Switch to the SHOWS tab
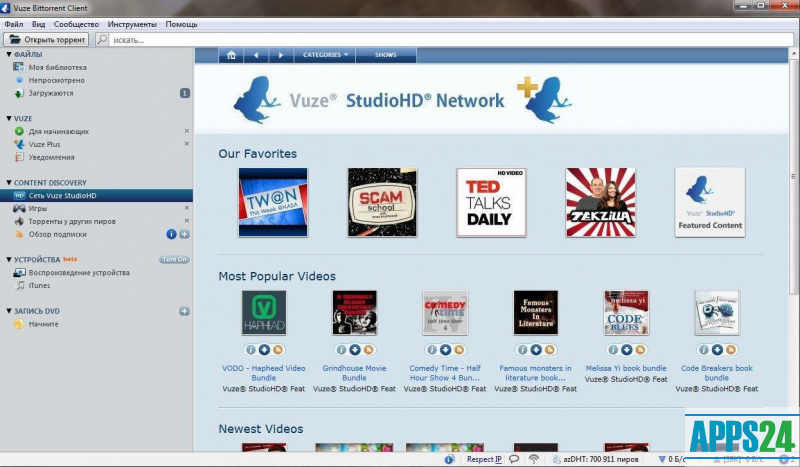The image size is (800, 467). pyautogui.click(x=386, y=55)
